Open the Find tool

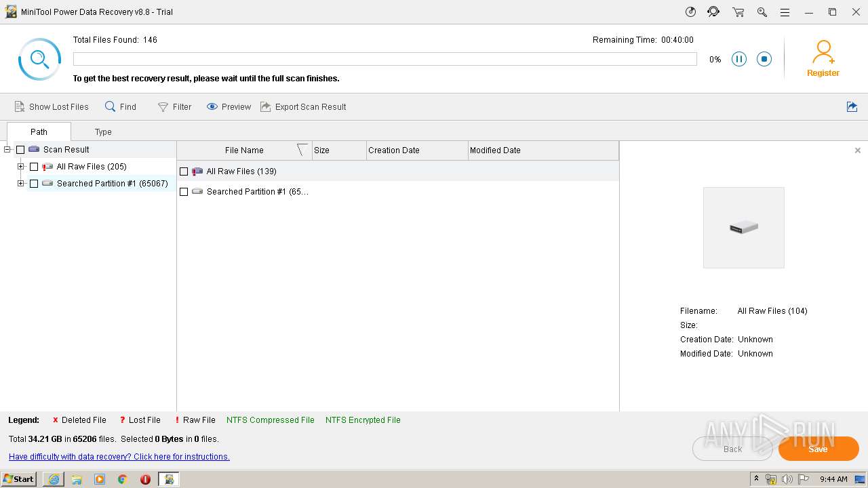pos(121,106)
